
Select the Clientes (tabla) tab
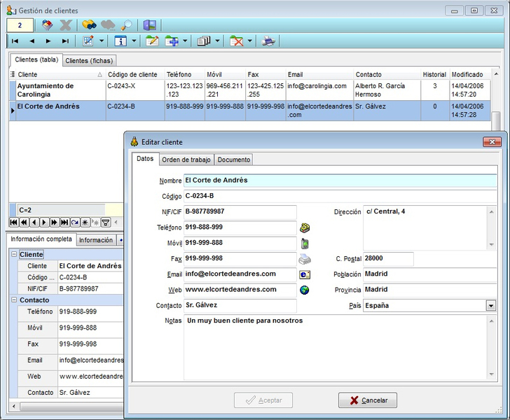(36, 59)
